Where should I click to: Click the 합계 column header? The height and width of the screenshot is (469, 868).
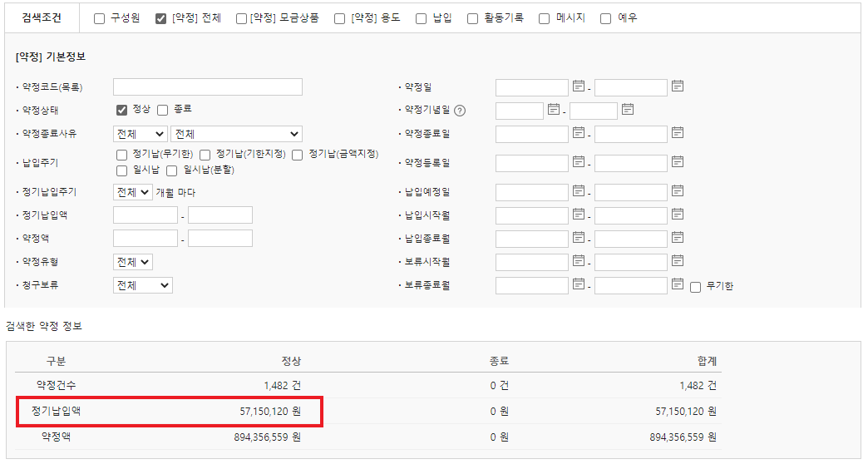tap(707, 362)
